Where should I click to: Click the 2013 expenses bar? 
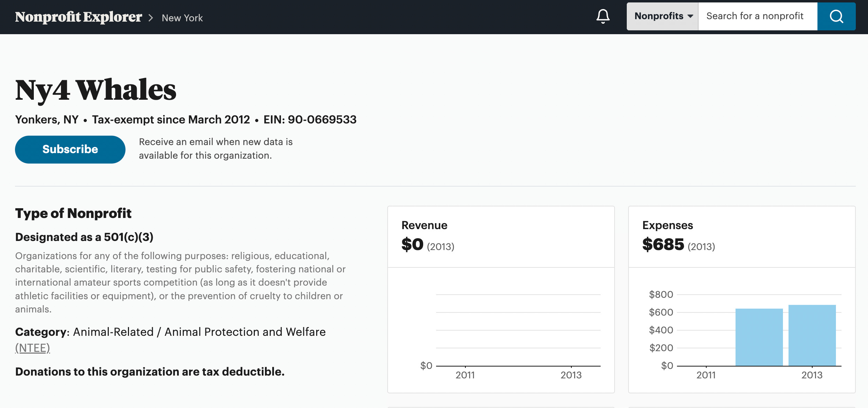coord(812,335)
